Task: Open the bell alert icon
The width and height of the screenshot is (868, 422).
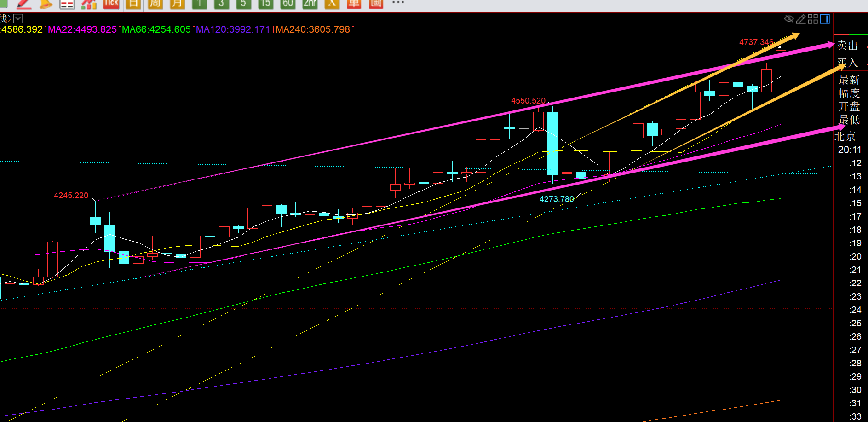Action: [45, 4]
